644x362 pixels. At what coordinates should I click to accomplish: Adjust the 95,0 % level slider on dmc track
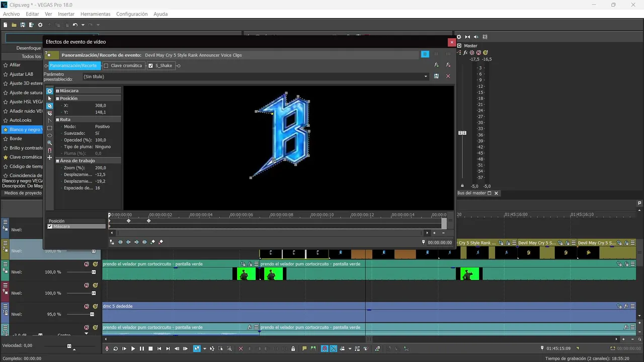92,314
